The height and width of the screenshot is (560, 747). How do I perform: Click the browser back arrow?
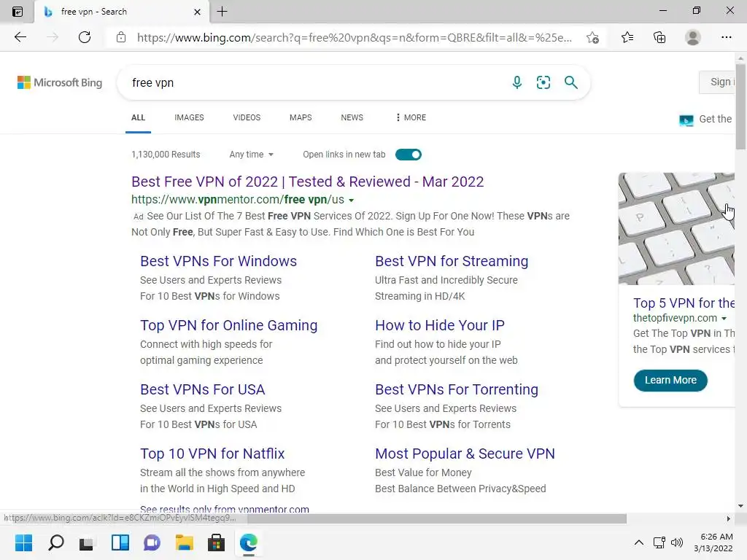pos(20,37)
